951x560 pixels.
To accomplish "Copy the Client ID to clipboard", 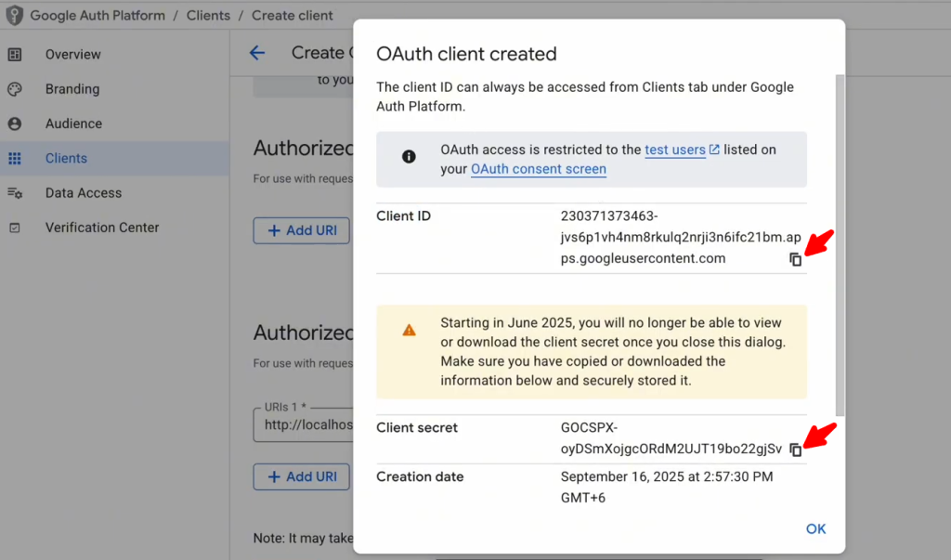I will click(x=795, y=259).
